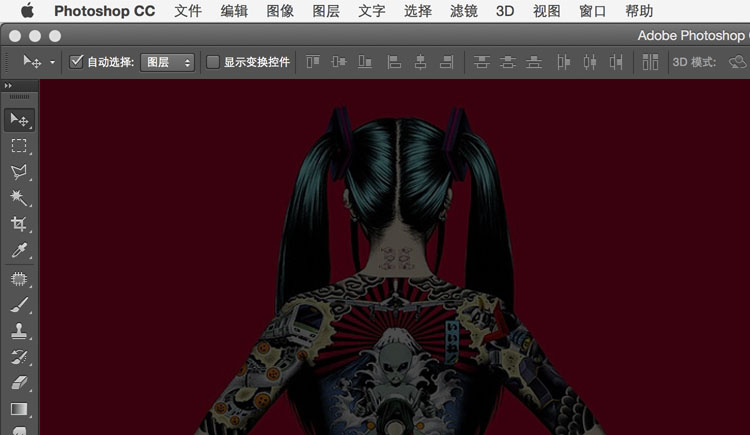The width and height of the screenshot is (750, 435).
Task: Select the Patch healing tool
Action: (x=19, y=279)
